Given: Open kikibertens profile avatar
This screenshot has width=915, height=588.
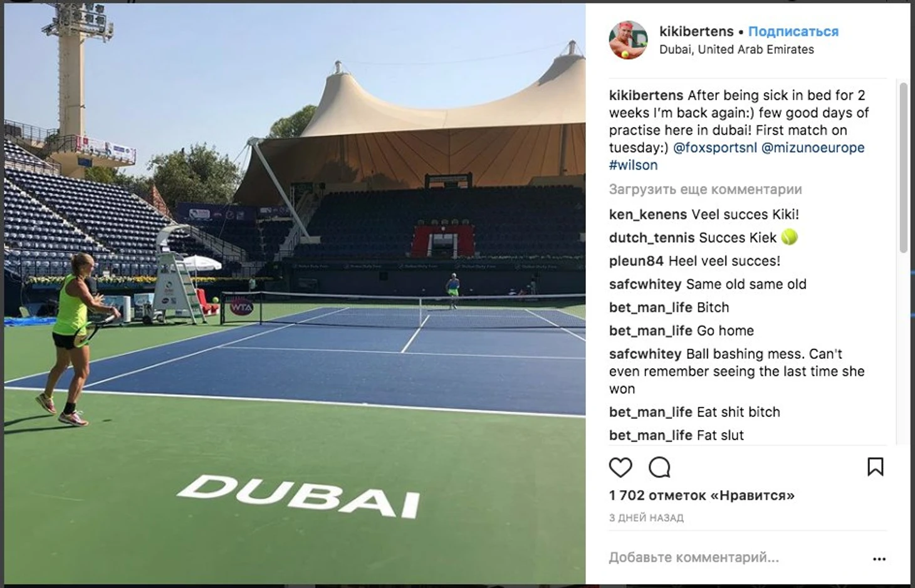Looking at the screenshot, I should pos(628,40).
